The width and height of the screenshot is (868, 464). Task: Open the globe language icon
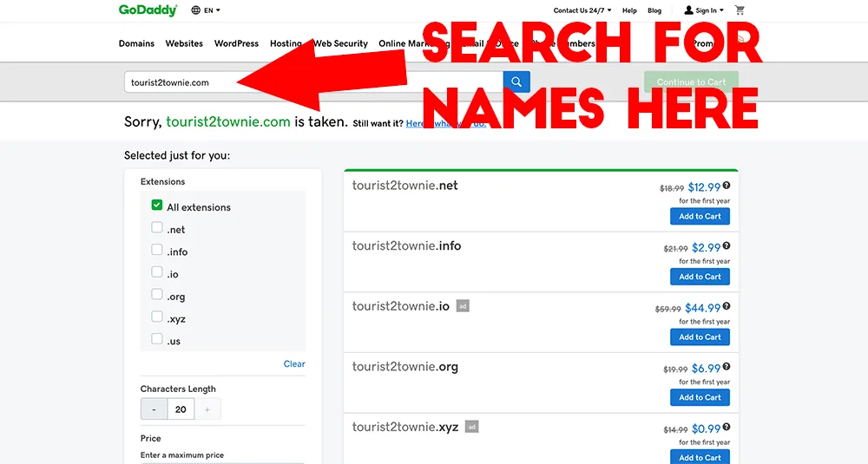click(195, 10)
